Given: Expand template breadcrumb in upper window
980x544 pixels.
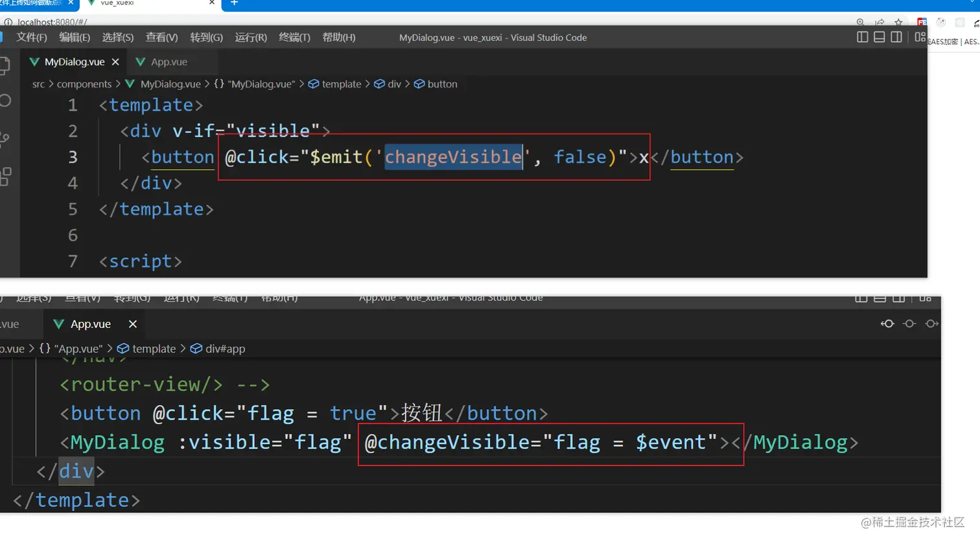Looking at the screenshot, I should point(334,84).
